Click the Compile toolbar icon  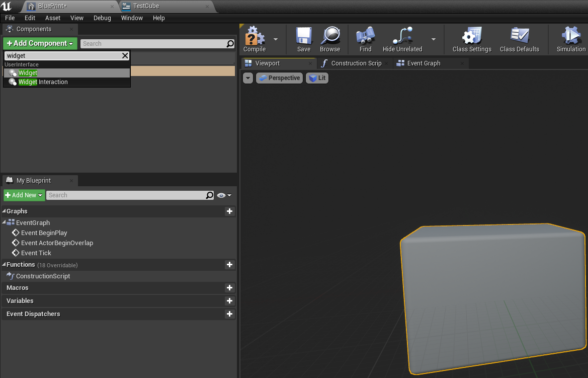(255, 39)
